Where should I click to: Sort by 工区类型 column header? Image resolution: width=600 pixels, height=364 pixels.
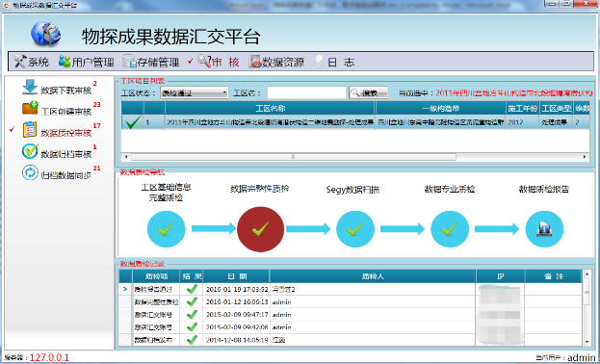(x=556, y=108)
